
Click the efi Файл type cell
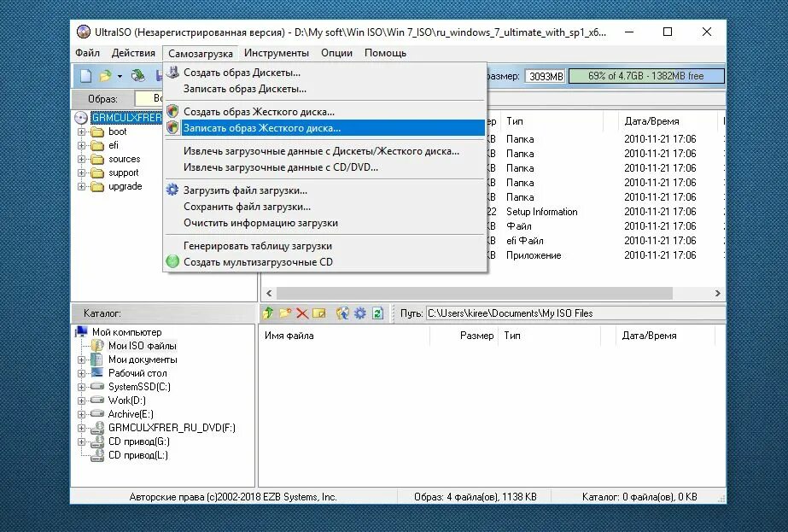pyautogui.click(x=525, y=241)
